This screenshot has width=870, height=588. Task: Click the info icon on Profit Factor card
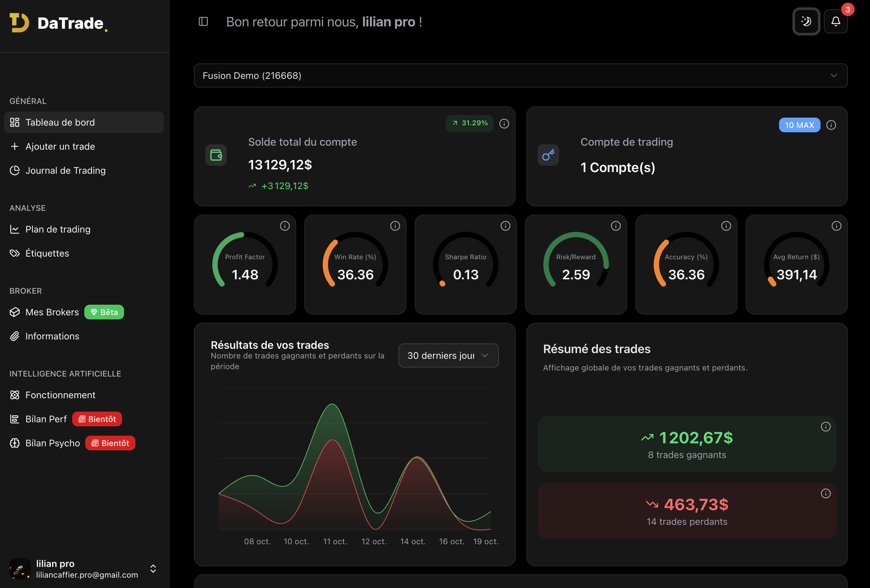point(285,226)
